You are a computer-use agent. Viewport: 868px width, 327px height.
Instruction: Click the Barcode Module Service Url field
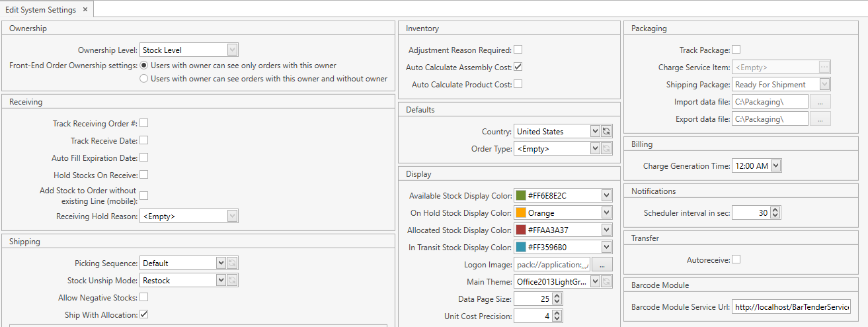[x=791, y=307]
